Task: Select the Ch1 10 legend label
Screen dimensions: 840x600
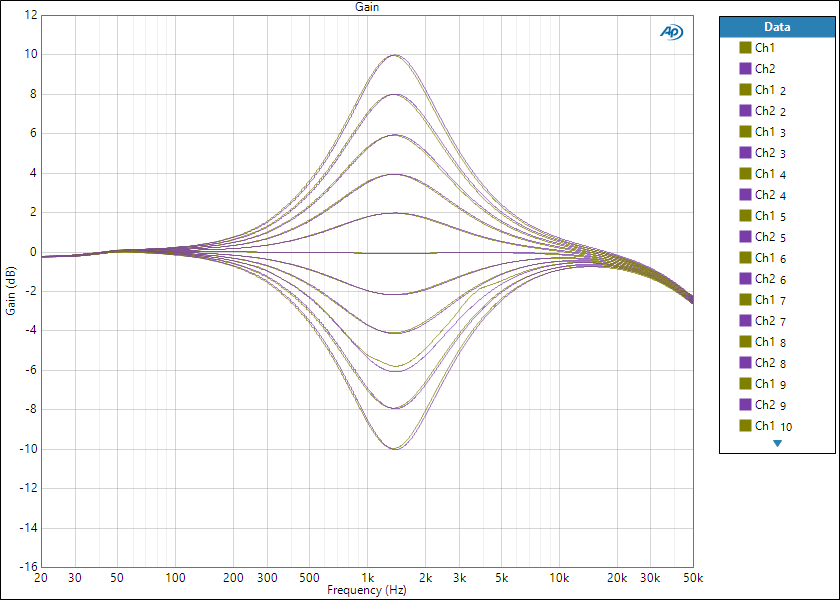Action: (x=774, y=426)
